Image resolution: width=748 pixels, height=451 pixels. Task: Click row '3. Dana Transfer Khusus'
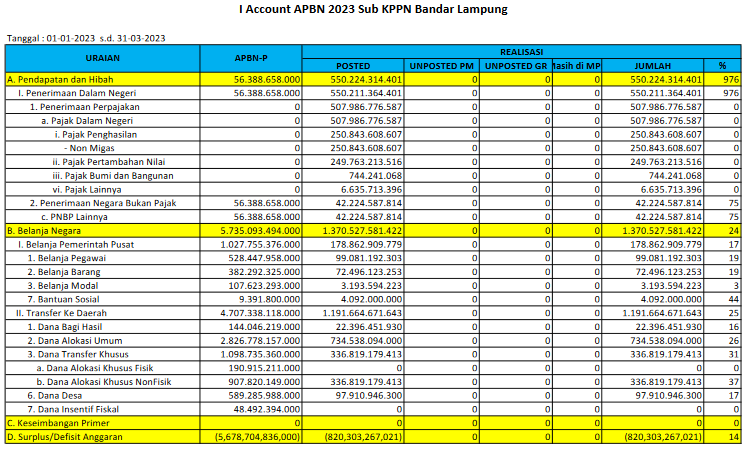[x=373, y=354]
